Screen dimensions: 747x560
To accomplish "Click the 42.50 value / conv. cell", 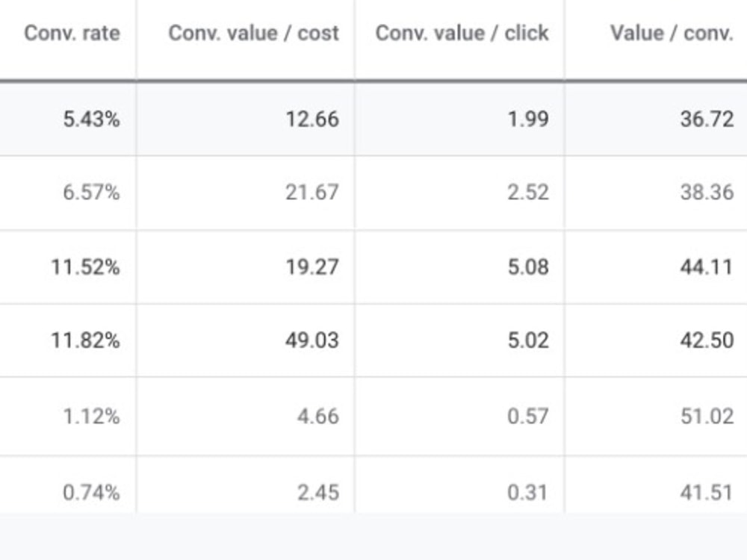I will click(707, 340).
